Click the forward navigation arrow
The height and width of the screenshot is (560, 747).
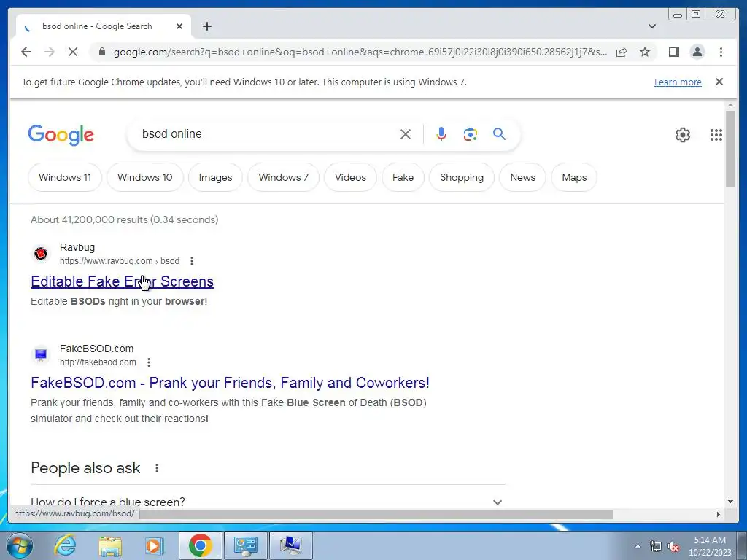coord(50,52)
